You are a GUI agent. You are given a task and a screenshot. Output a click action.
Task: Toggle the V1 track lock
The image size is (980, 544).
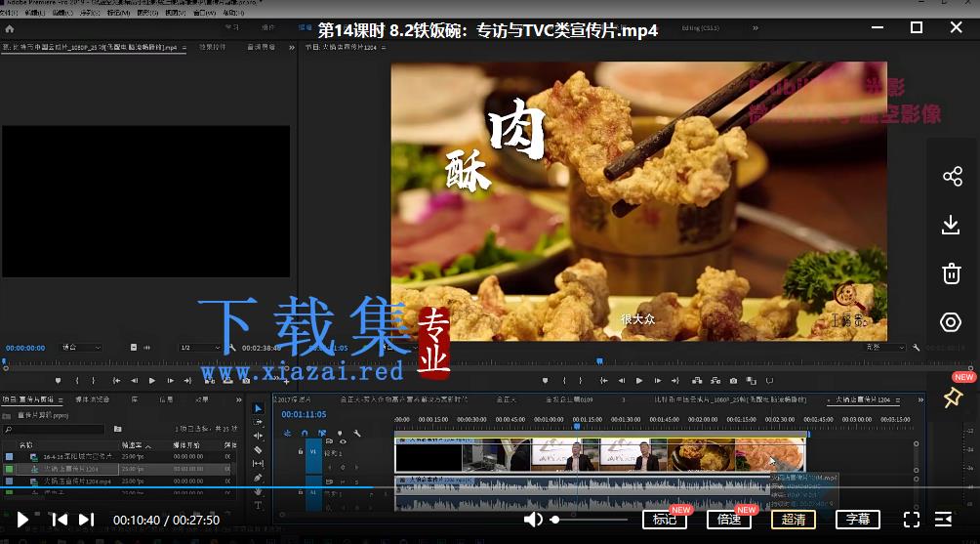coord(300,451)
